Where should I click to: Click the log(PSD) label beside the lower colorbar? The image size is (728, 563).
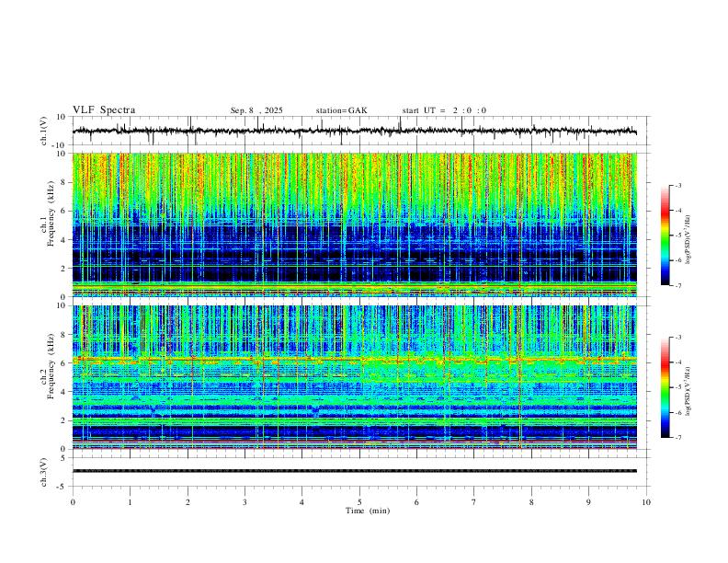(688, 391)
